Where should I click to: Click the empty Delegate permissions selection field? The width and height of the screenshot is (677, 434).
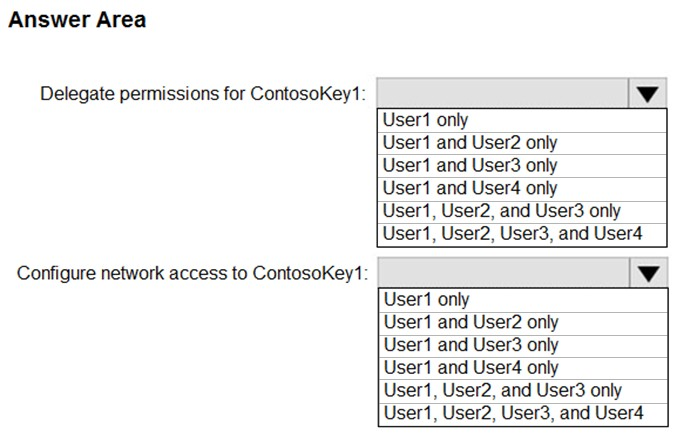[x=503, y=93]
